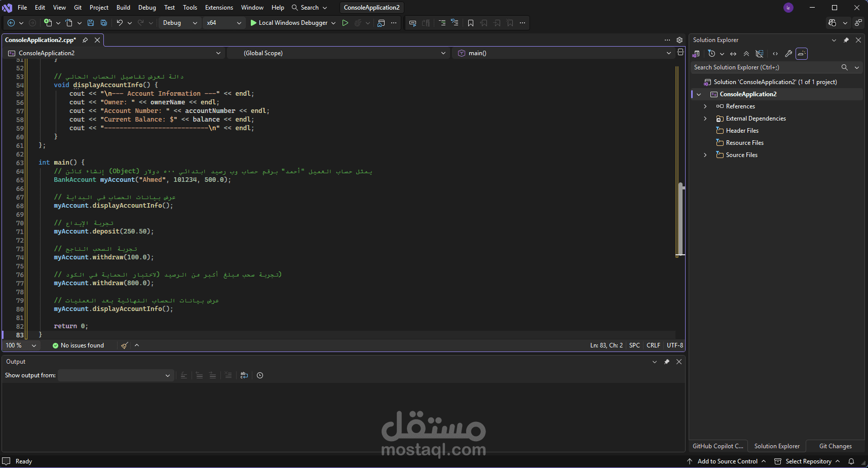Sync with Active Document in Solution Explorer
The width and height of the screenshot is (868, 468).
[x=733, y=54]
